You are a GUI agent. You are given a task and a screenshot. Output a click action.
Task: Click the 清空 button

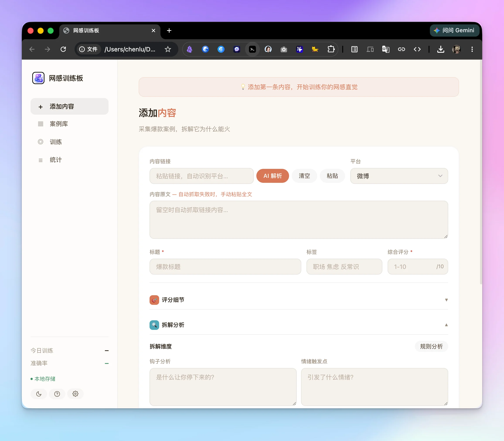[x=304, y=176]
